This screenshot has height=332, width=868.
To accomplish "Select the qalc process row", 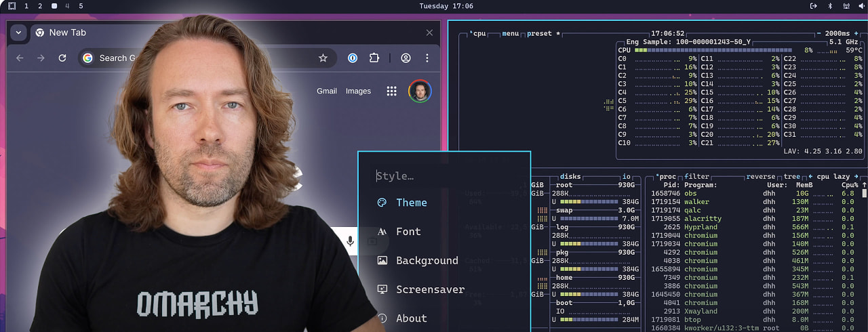I will (754, 210).
